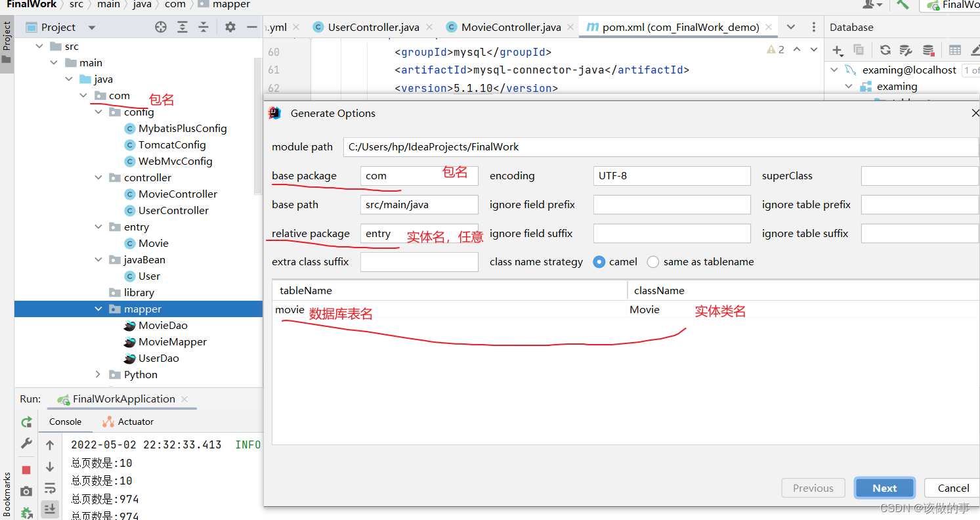This screenshot has width=980, height=520.
Task: Rerun the FinalWorkApplication configuration
Action: [x=26, y=422]
